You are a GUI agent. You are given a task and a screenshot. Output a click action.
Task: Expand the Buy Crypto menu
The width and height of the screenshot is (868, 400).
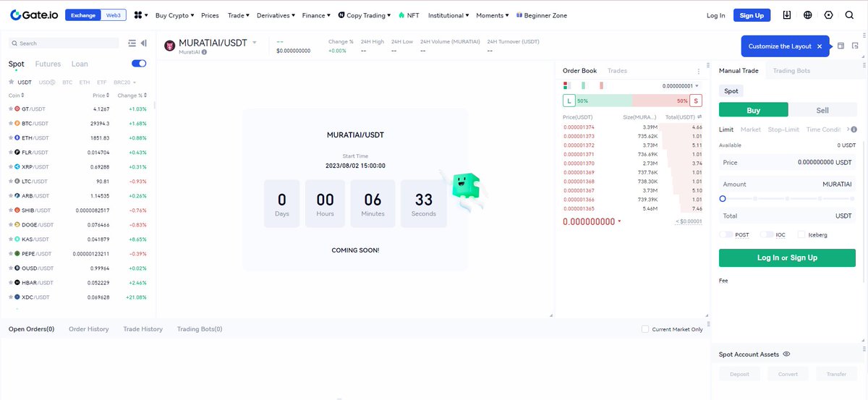[x=174, y=15]
